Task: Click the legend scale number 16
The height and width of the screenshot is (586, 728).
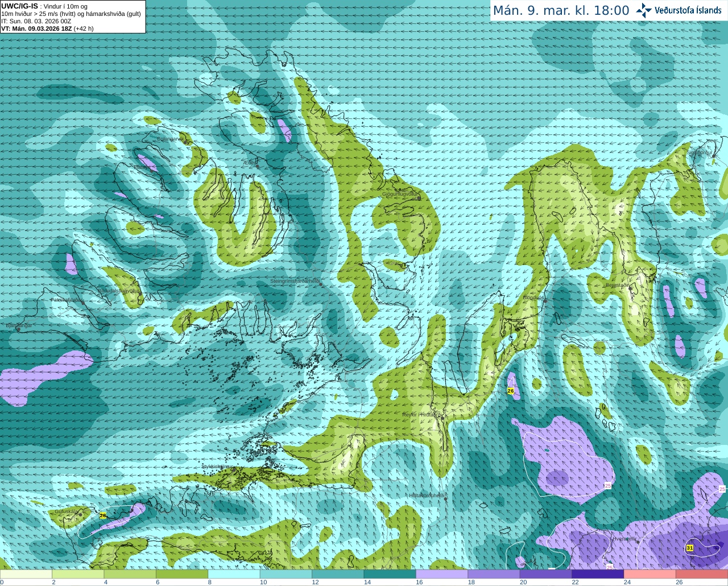Action: pyautogui.click(x=419, y=582)
